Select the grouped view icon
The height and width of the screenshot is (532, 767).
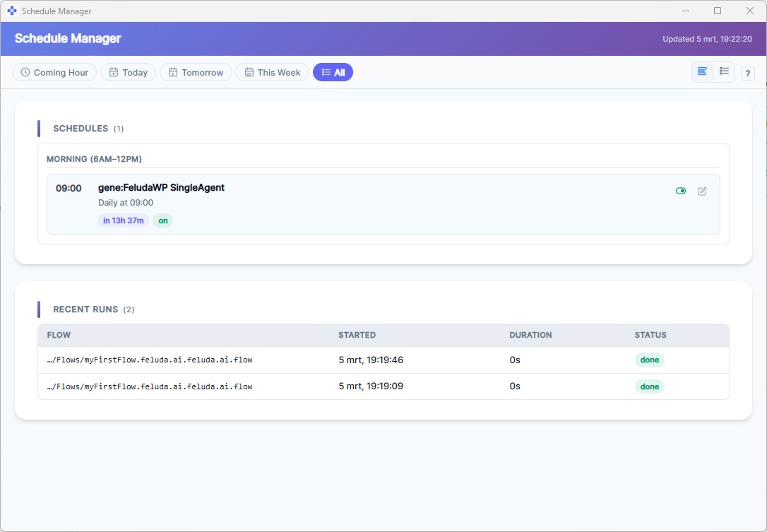701,72
